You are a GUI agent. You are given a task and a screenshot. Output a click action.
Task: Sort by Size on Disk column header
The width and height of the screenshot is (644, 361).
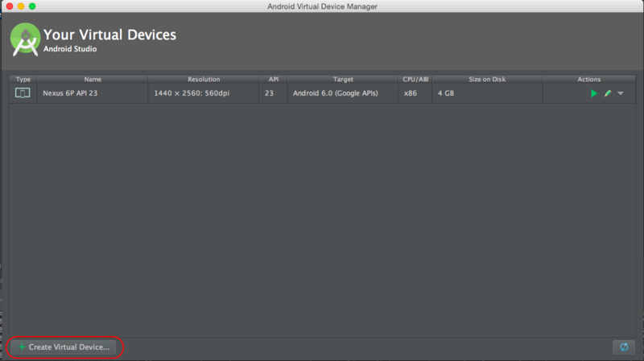tap(487, 79)
